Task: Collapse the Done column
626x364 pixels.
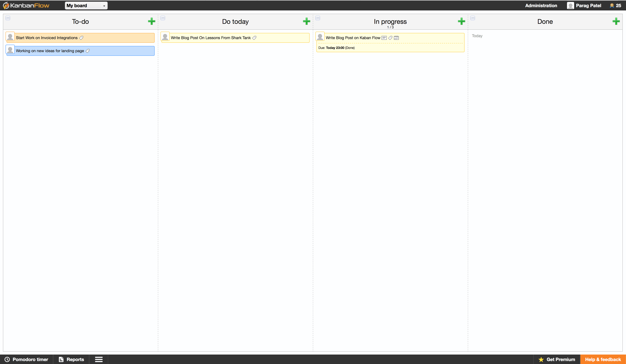Action: pyautogui.click(x=473, y=18)
